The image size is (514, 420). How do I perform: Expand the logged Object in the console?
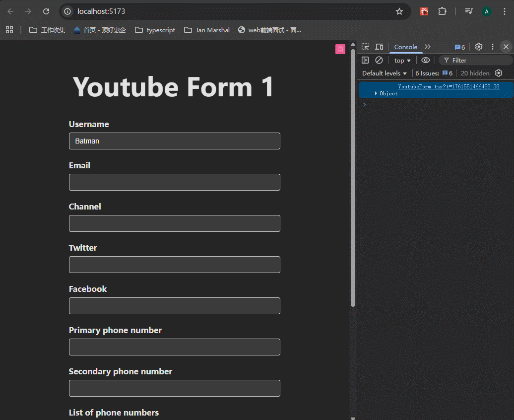click(377, 93)
